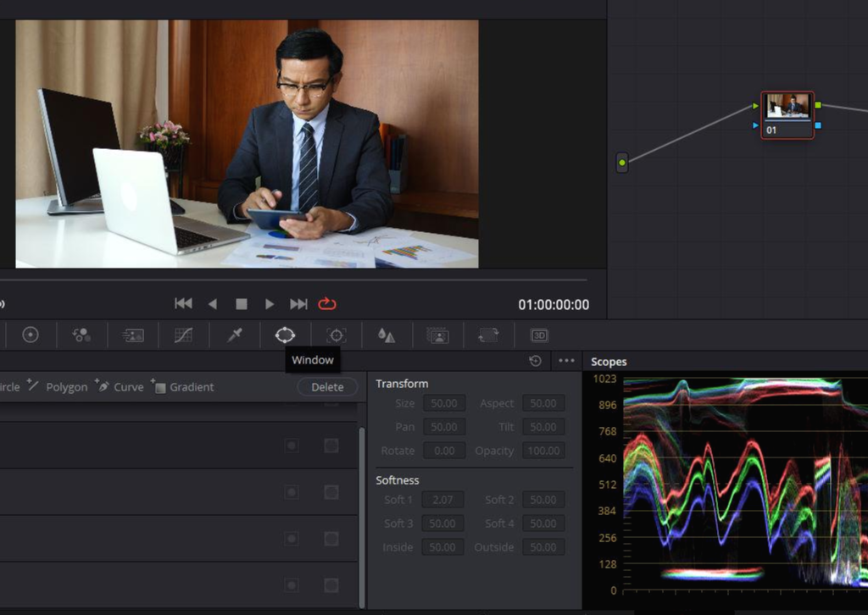
Task: Click the 512 scope scale label
Action: tap(607, 485)
